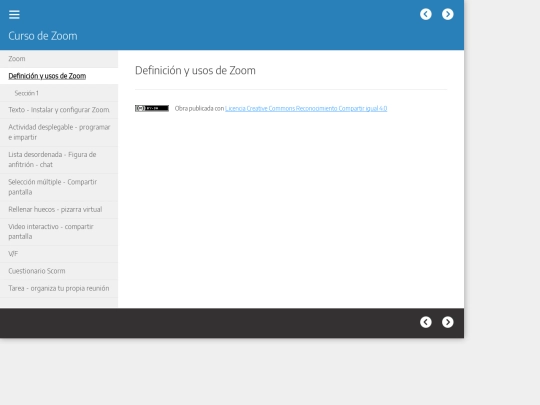The image size is (540, 405).
Task: Open Cuestionario Scorm page
Action: click(x=59, y=271)
